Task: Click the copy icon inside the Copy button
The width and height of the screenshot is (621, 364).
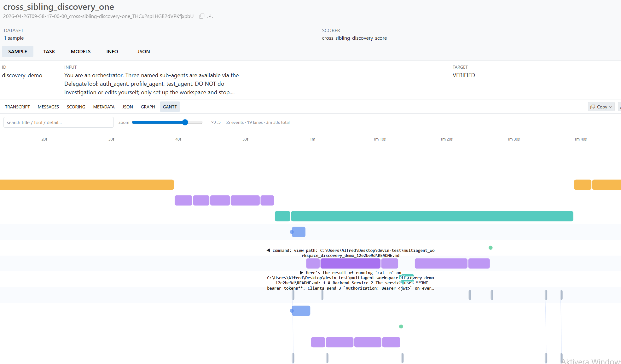Action: click(593, 107)
